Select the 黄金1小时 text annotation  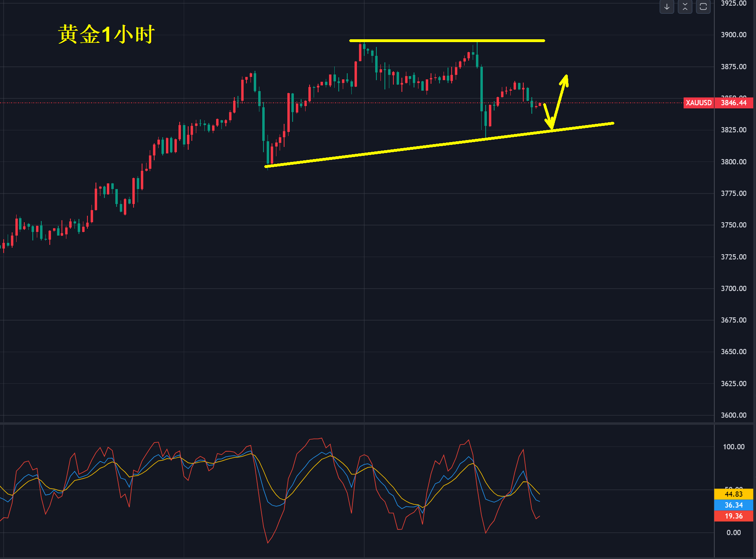106,34
